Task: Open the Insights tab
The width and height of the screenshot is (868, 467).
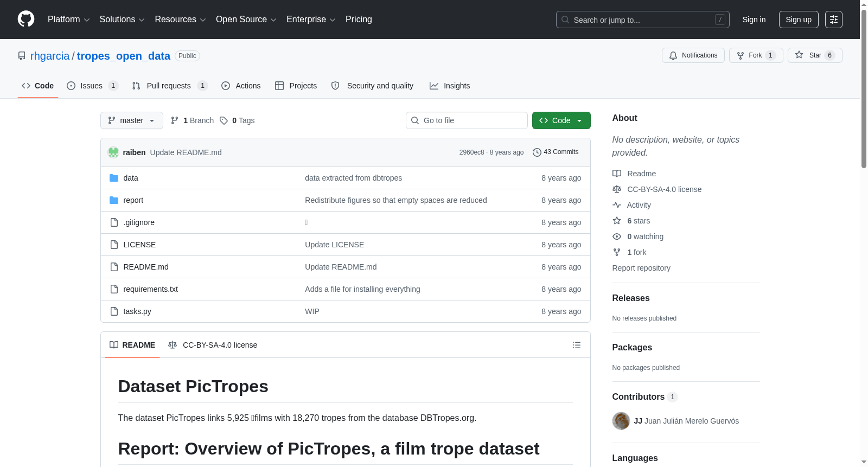Action: pos(450,86)
